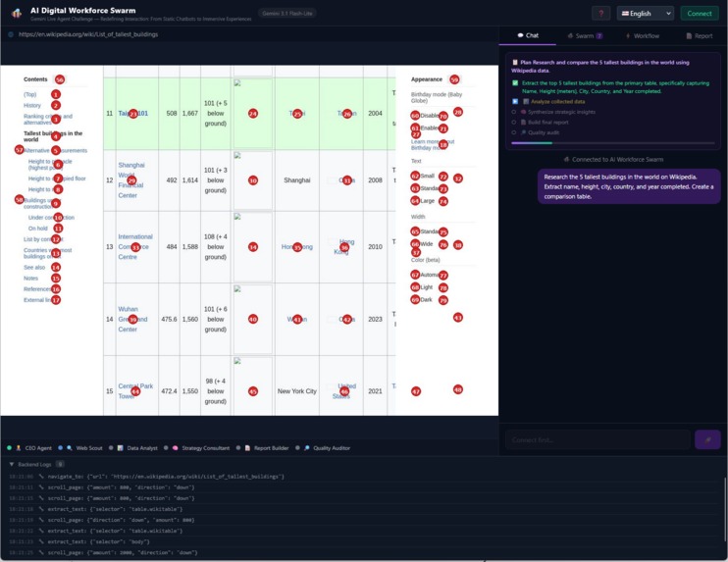Click the Swarm tab's purple count badge
The image size is (728, 562).
(599, 35)
